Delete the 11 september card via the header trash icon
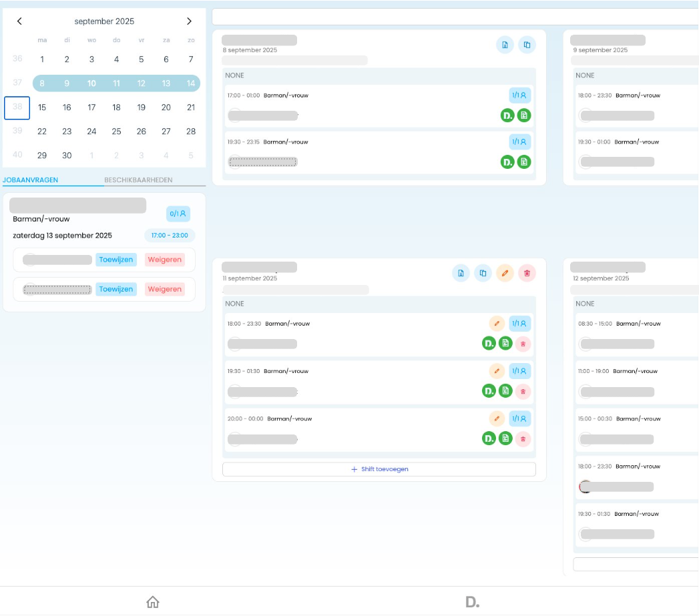Screen dimensions: 699x616 click(527, 273)
